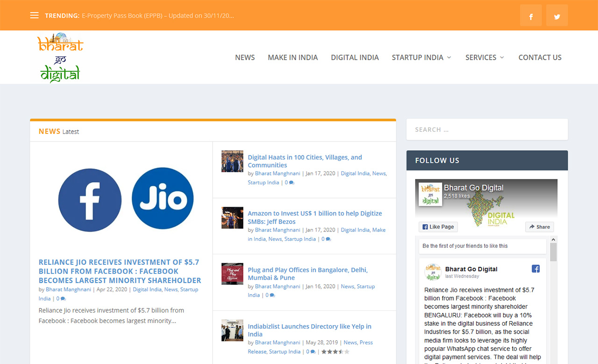Viewport: 598px width, 364px height.
Task: Click the Like Page button
Action: 438,227
